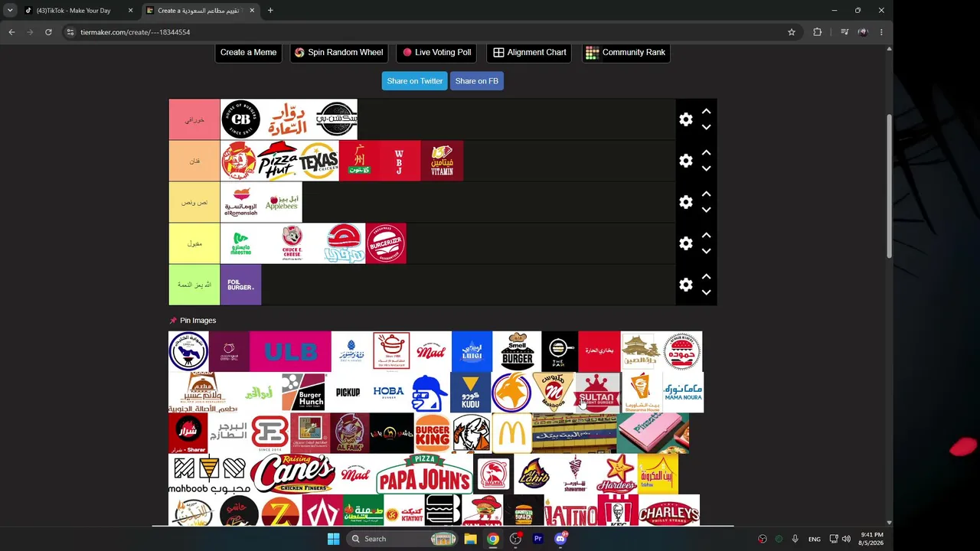This screenshot has height=551, width=980.
Task: Open a new browser tab
Action: point(270,11)
